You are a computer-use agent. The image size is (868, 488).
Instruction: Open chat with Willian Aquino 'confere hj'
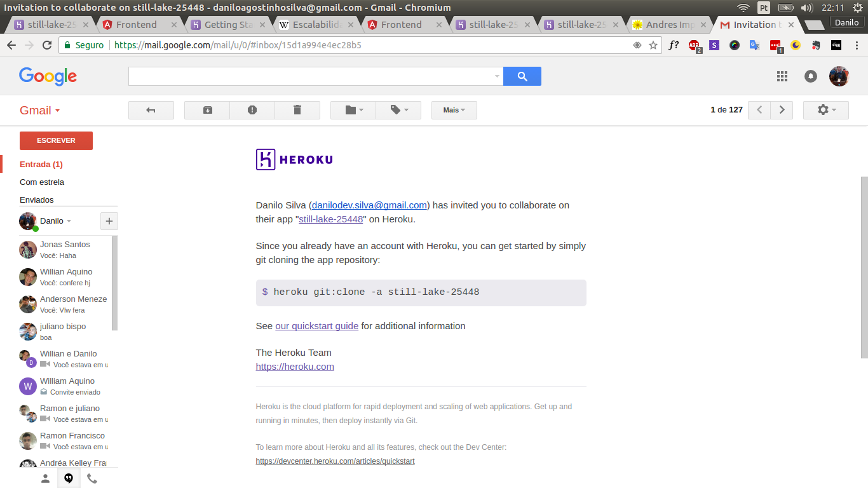65,277
